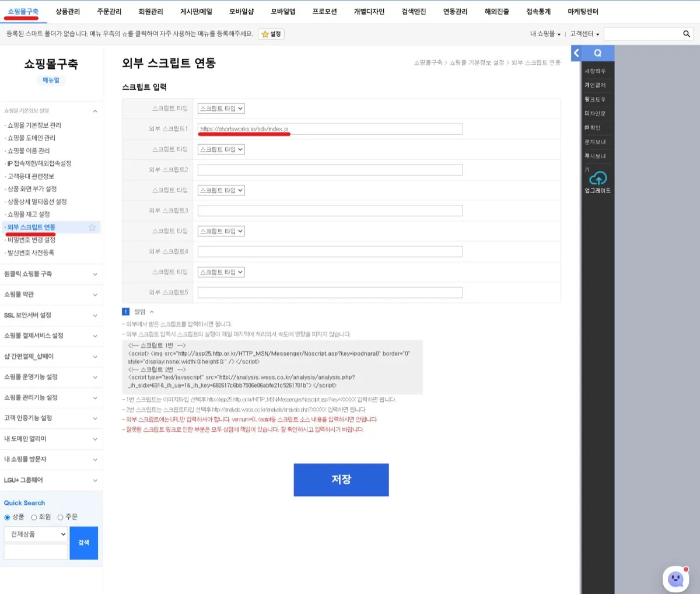The image size is (700, 594).
Task: Open 쇼핑몰 기본정보 관리 in the sidebar
Action: 34,125
